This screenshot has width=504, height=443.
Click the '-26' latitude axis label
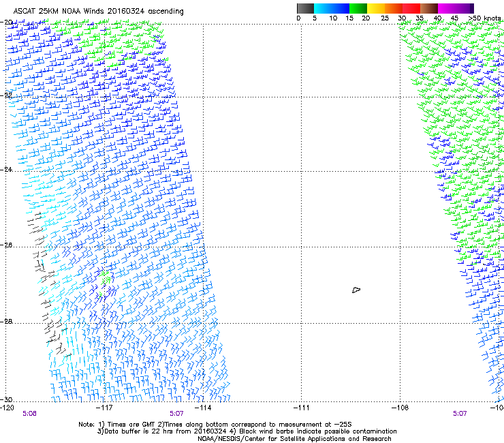click(7, 245)
